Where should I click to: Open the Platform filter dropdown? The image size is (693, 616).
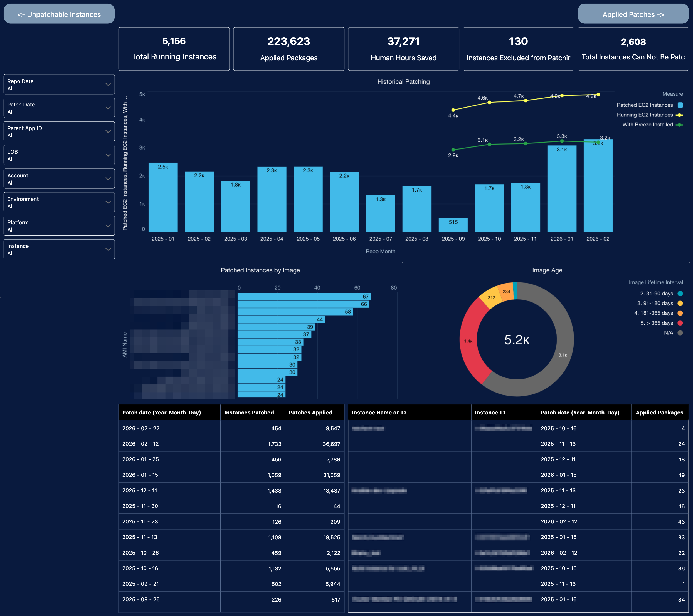[59, 226]
